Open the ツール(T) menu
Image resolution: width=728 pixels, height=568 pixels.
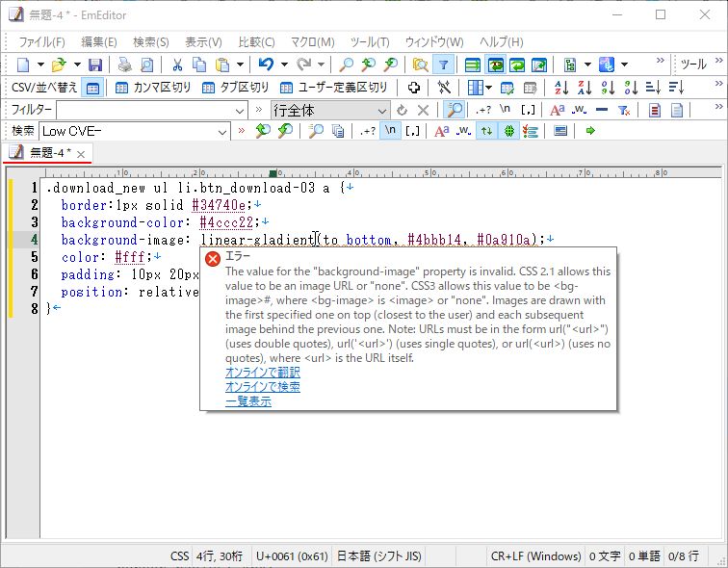(370, 42)
